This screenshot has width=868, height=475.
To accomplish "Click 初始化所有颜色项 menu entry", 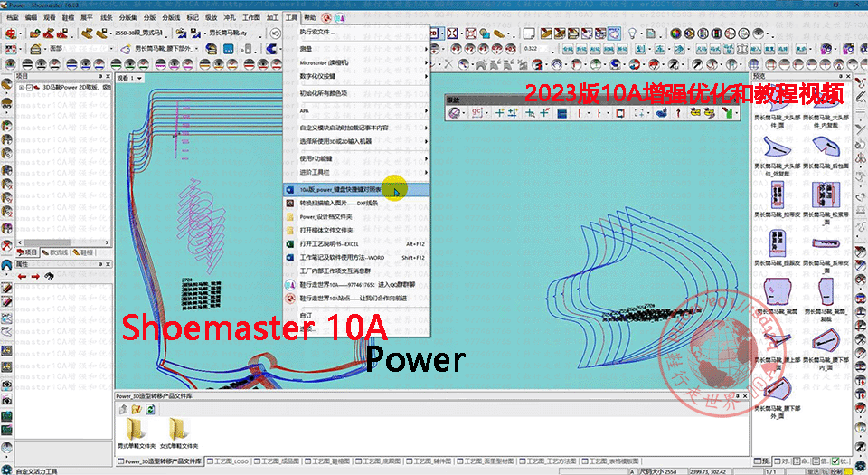I will tap(356, 93).
